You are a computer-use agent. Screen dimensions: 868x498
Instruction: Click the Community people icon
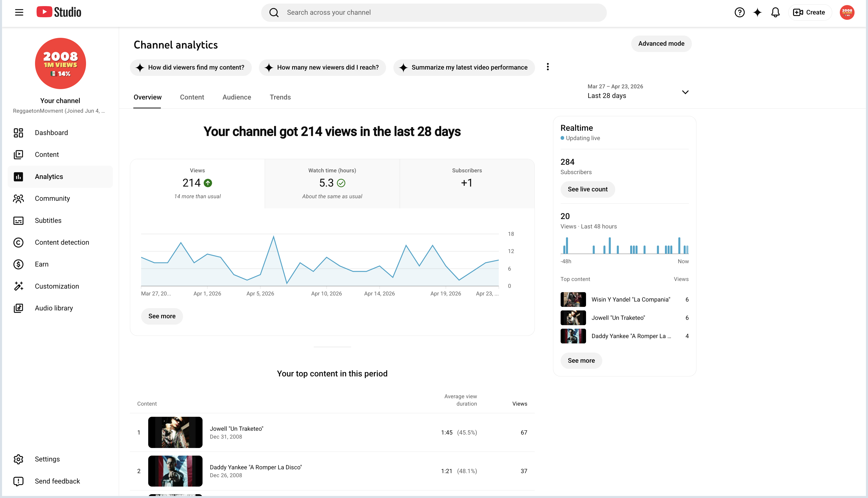click(x=19, y=198)
